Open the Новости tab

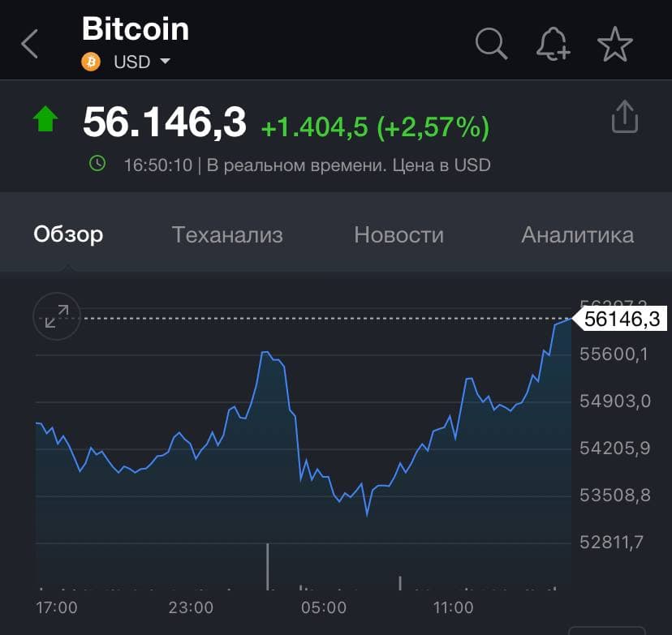(x=398, y=234)
